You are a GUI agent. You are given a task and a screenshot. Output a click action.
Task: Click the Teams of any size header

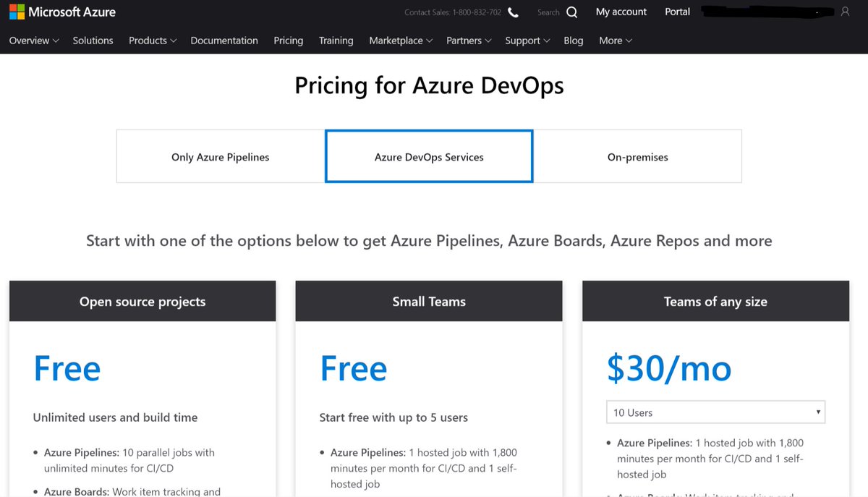coord(715,301)
